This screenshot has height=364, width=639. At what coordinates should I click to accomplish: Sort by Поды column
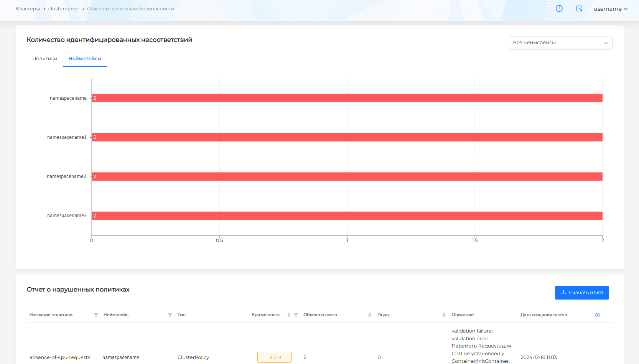pyautogui.click(x=444, y=315)
